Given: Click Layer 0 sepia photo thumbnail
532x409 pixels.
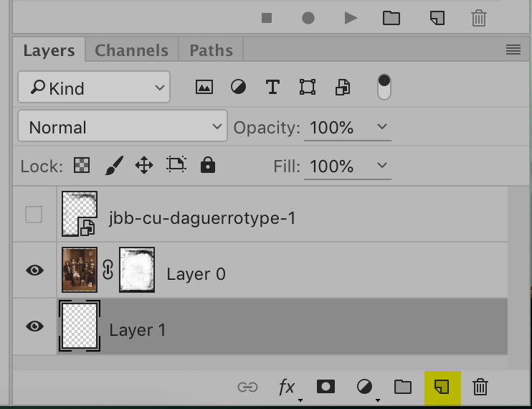Looking at the screenshot, I should [x=80, y=270].
